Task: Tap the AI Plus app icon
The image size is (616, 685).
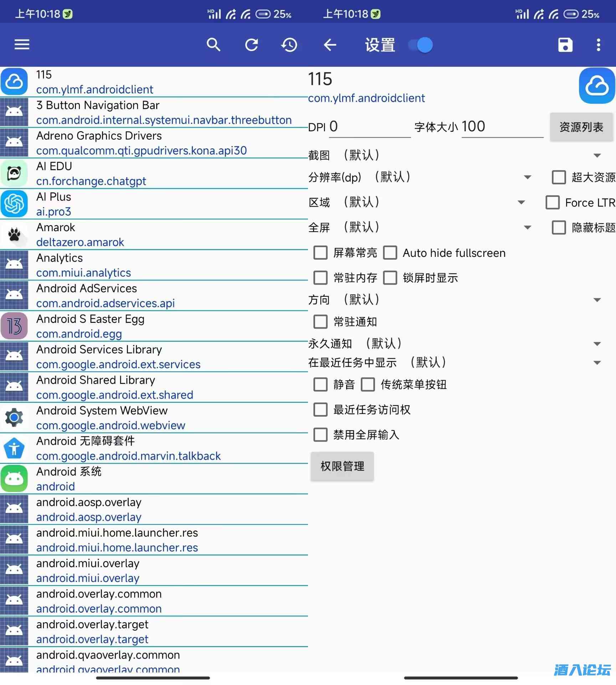Action: pyautogui.click(x=14, y=204)
